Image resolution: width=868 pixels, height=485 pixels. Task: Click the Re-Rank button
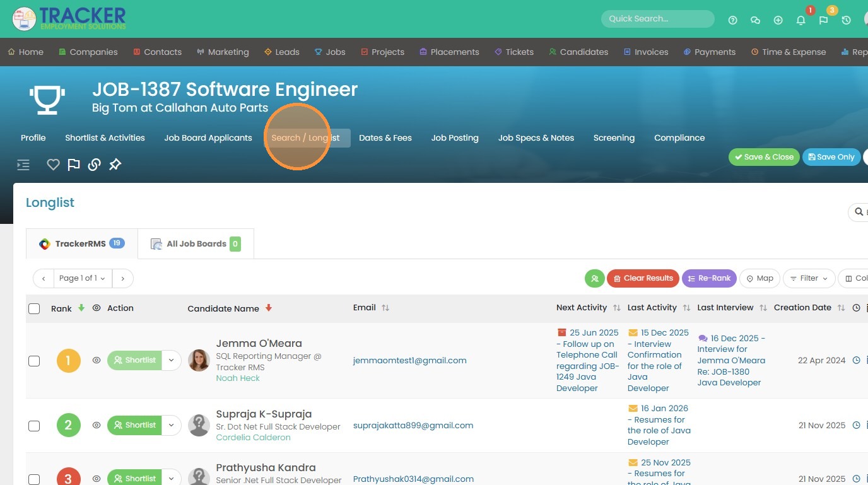tap(709, 278)
